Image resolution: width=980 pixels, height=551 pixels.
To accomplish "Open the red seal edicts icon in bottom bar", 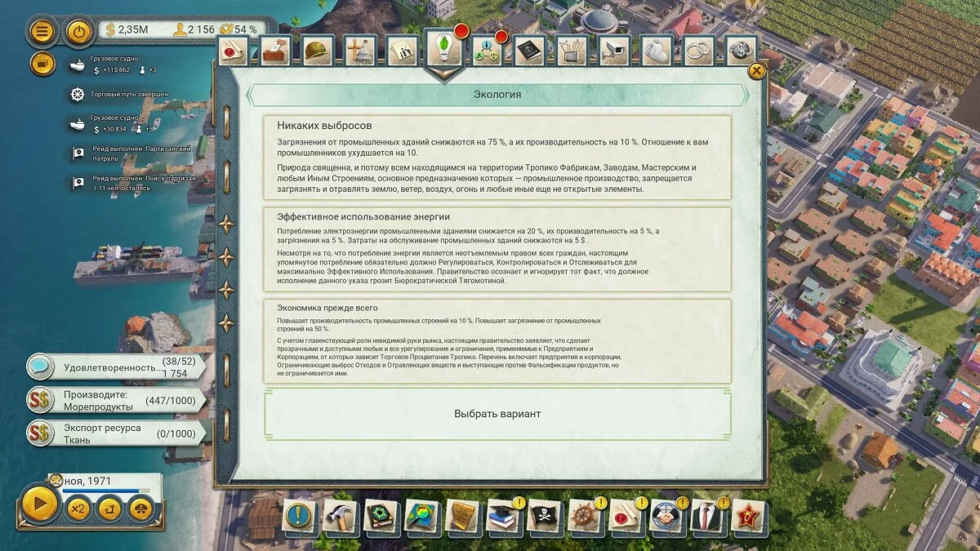I will coord(626,516).
